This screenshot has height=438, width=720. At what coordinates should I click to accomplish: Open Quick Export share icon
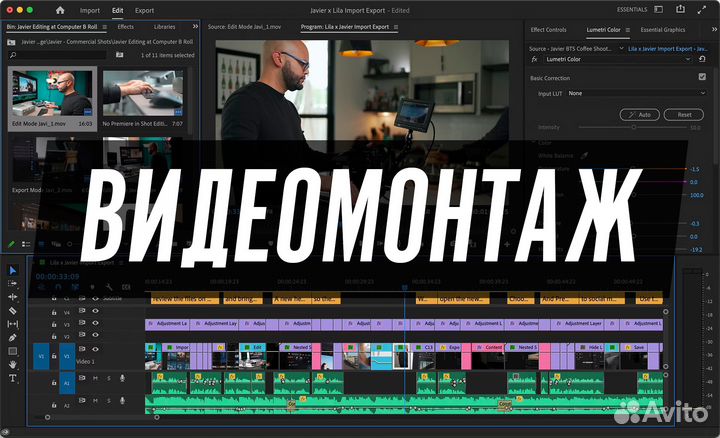point(681,9)
